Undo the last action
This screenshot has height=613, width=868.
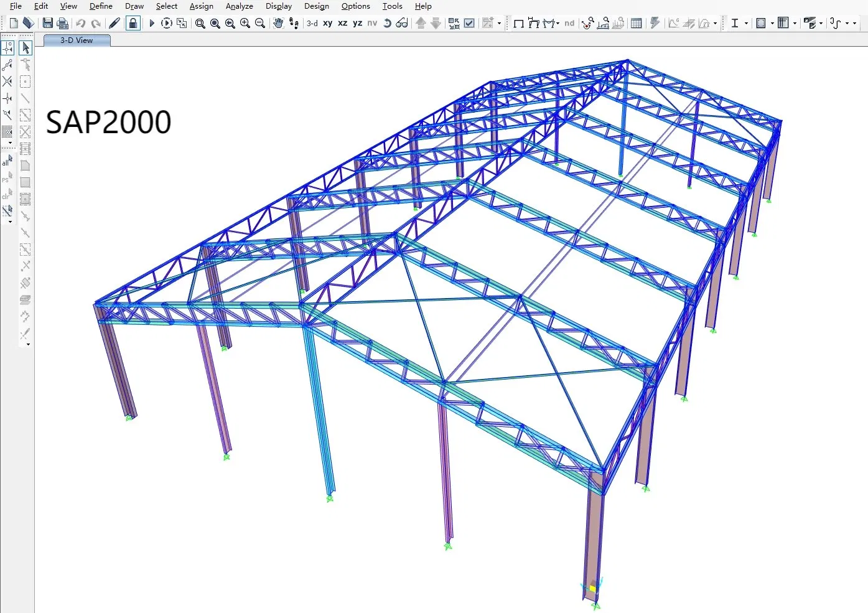pyautogui.click(x=80, y=23)
